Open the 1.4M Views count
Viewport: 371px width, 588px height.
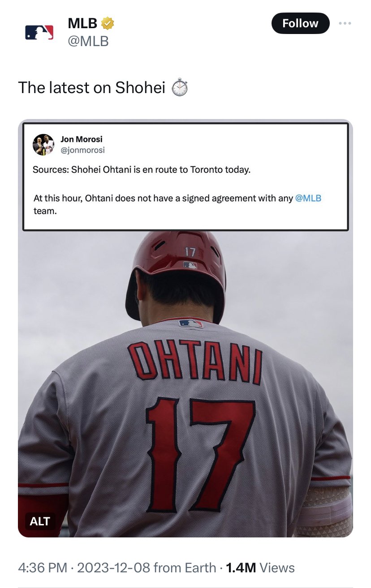[x=260, y=568]
